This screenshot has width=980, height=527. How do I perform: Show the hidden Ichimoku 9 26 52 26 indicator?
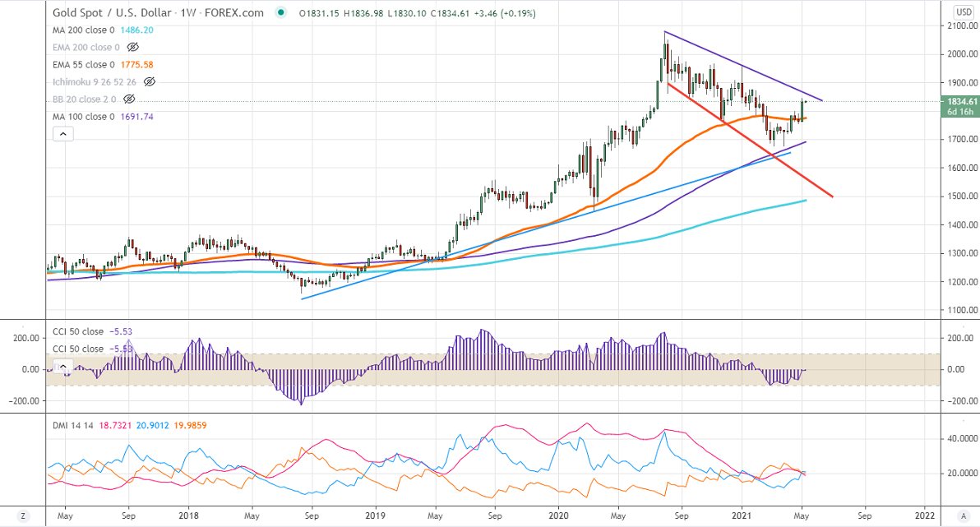coord(150,82)
